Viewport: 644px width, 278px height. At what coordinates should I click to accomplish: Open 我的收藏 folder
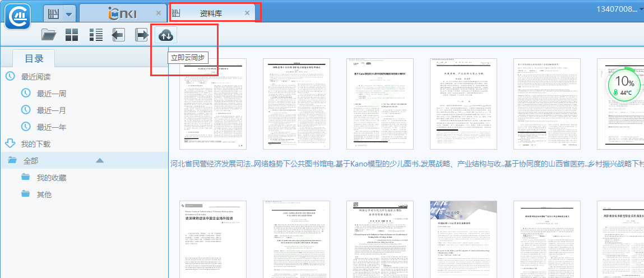coord(52,178)
